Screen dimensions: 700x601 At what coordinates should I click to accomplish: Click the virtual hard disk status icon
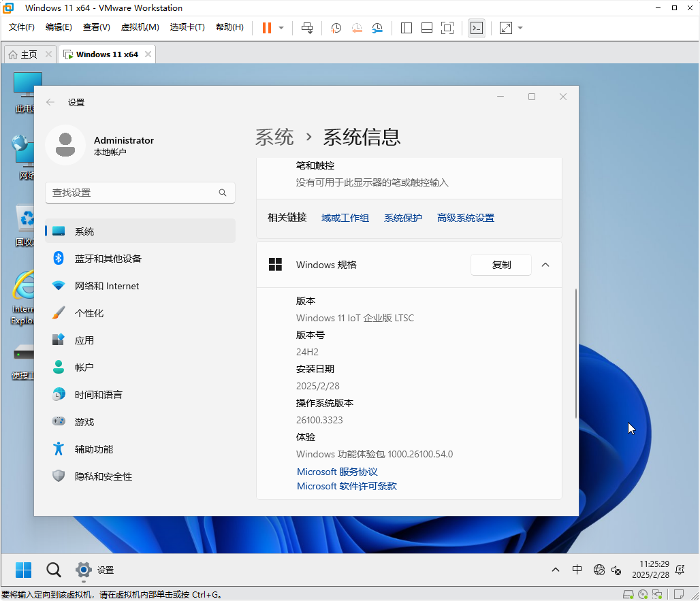click(628, 594)
